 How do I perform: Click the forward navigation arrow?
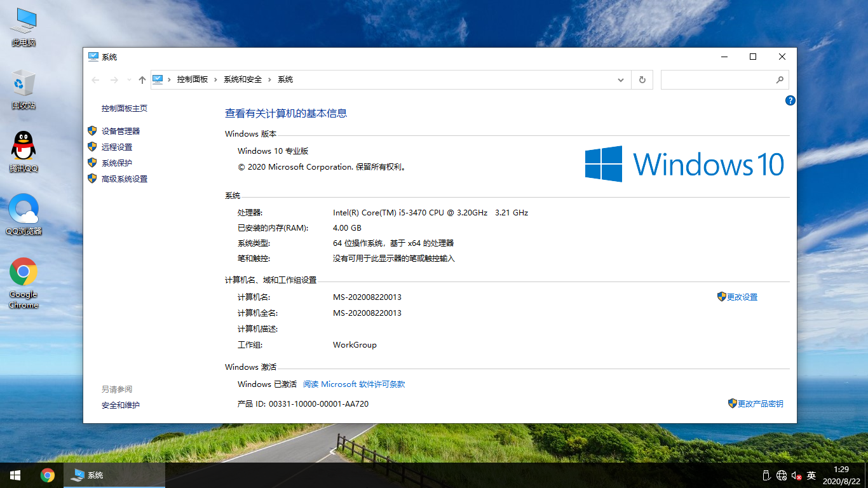point(114,79)
